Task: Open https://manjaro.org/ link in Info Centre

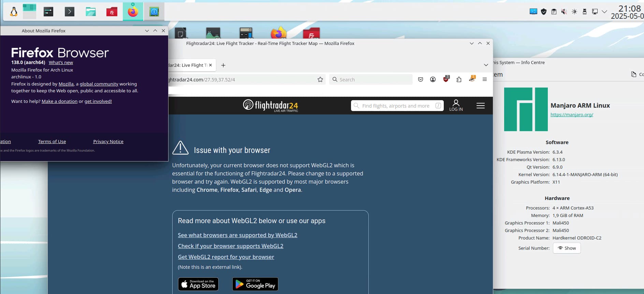Action: tap(572, 114)
